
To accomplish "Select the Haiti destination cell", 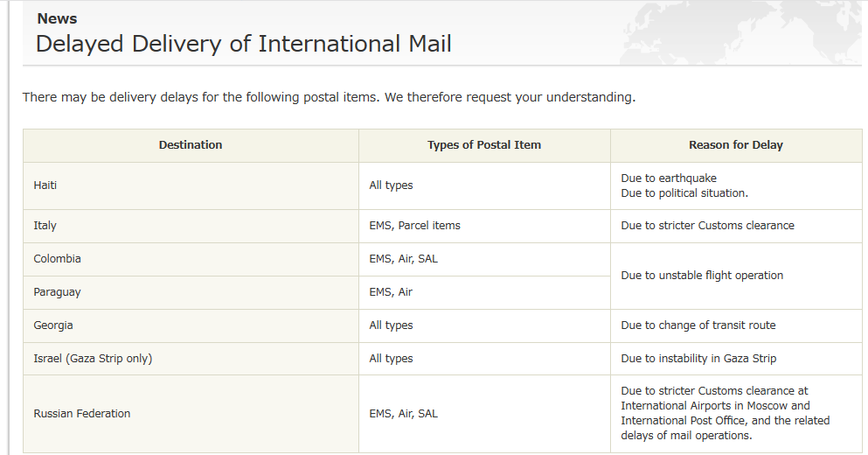I will pyautogui.click(x=45, y=185).
